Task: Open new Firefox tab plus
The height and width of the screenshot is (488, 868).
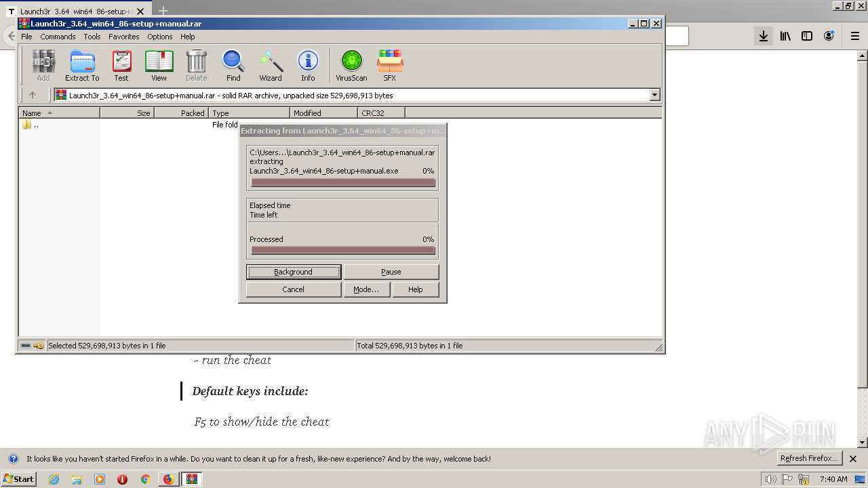Action: click(x=163, y=11)
